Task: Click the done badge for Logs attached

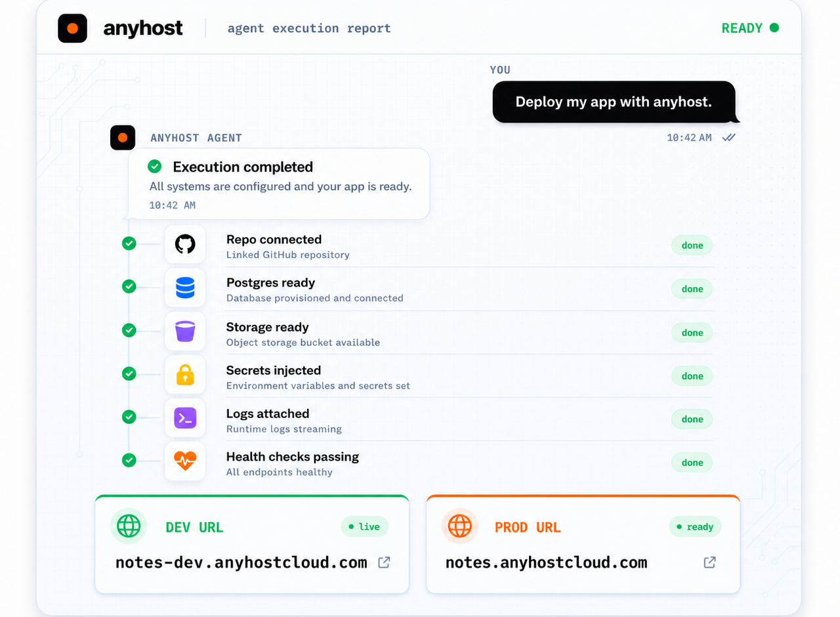Action: (692, 419)
